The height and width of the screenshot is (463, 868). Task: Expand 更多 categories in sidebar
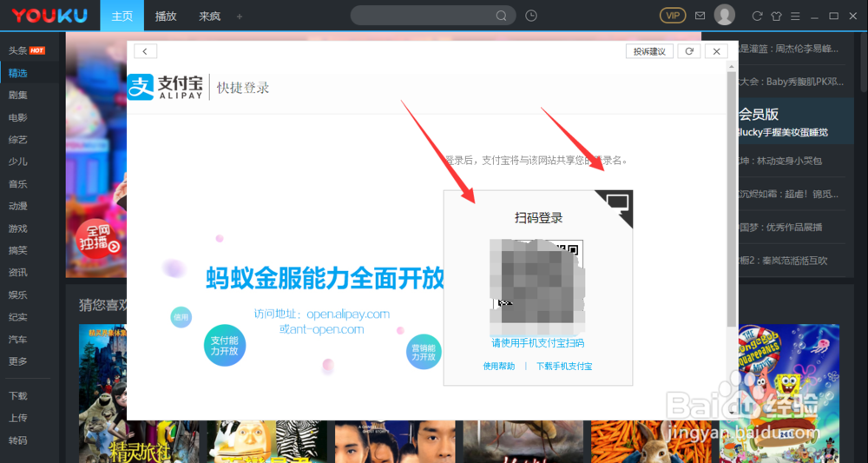coord(18,361)
